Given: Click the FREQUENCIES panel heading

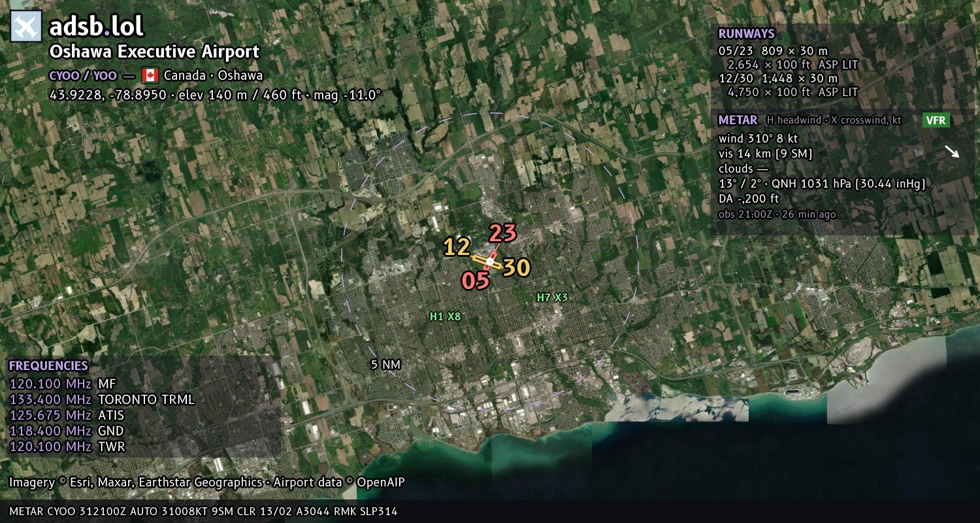Looking at the screenshot, I should [48, 366].
